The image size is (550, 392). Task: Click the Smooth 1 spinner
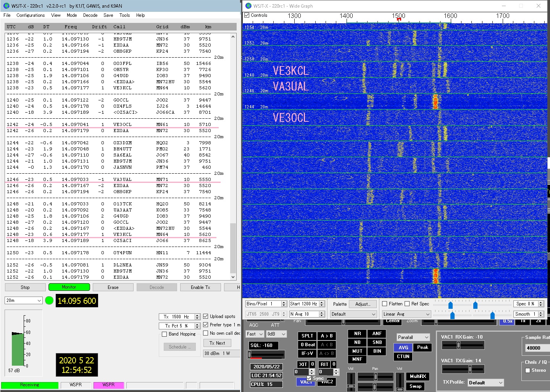tap(529, 314)
